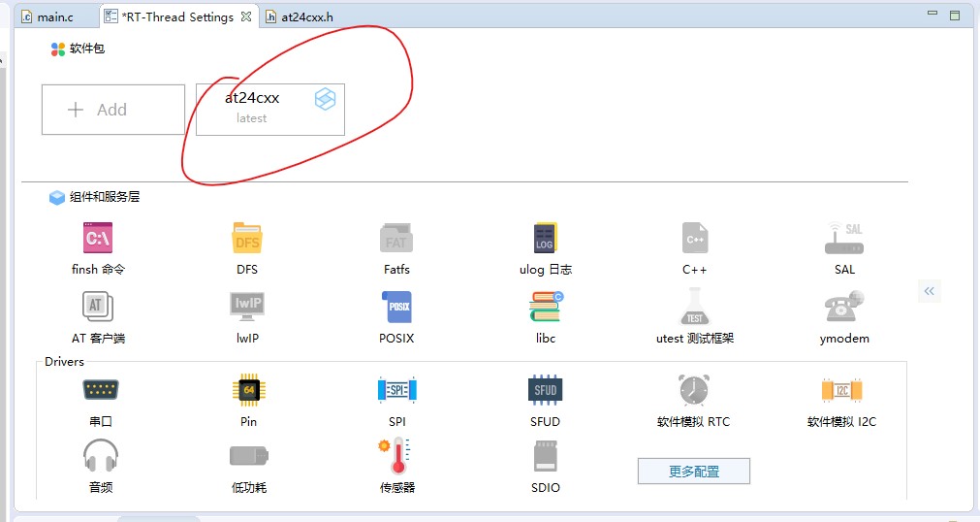Click the 组件和服务层 section heading

pos(105,197)
